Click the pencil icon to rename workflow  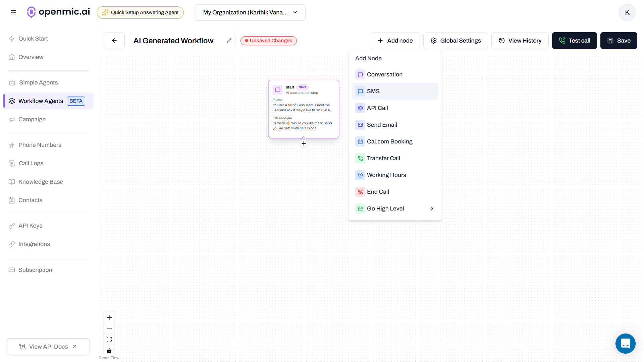click(229, 40)
